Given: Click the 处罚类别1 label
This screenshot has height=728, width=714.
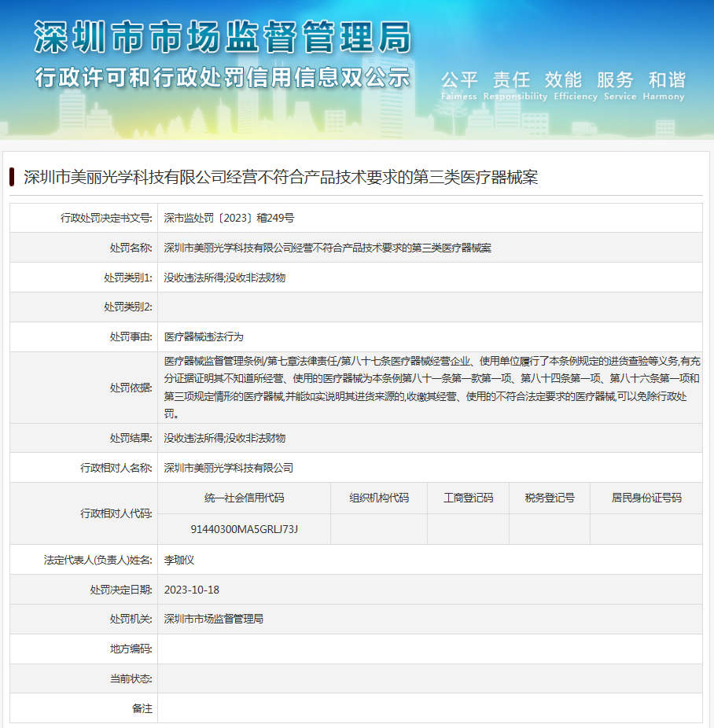Looking at the screenshot, I should pyautogui.click(x=128, y=278).
